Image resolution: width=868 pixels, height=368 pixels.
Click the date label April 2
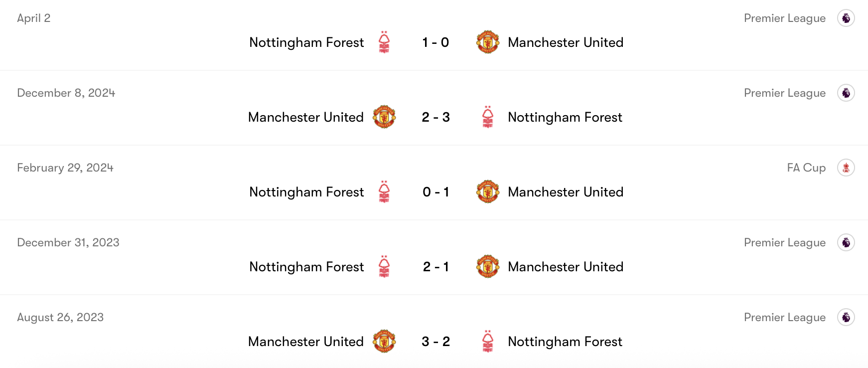click(x=33, y=18)
